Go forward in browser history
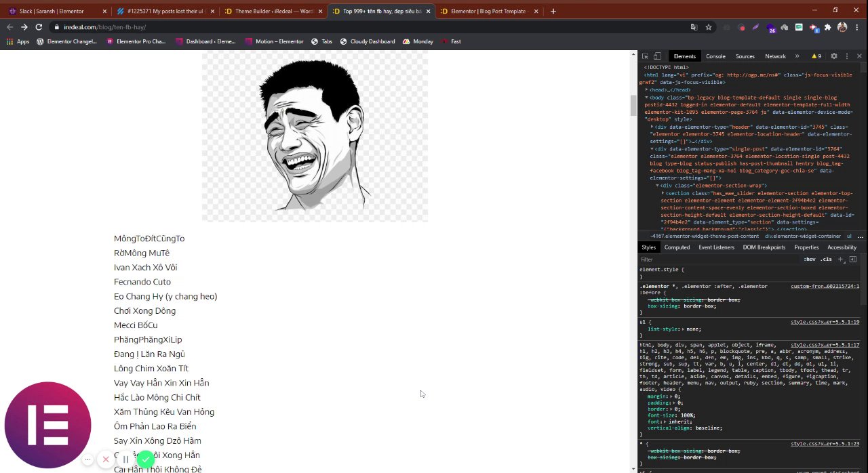 click(x=24, y=27)
